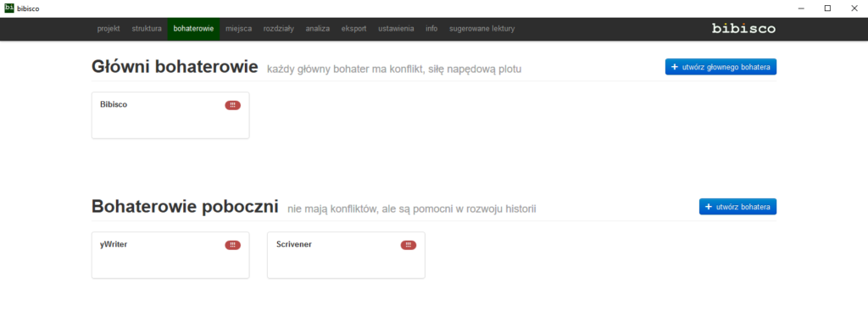Open the analiza section
The height and width of the screenshot is (323, 868).
(x=318, y=29)
